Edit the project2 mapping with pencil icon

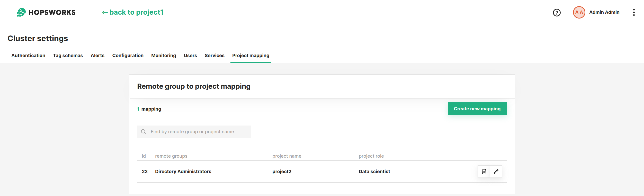point(496,172)
